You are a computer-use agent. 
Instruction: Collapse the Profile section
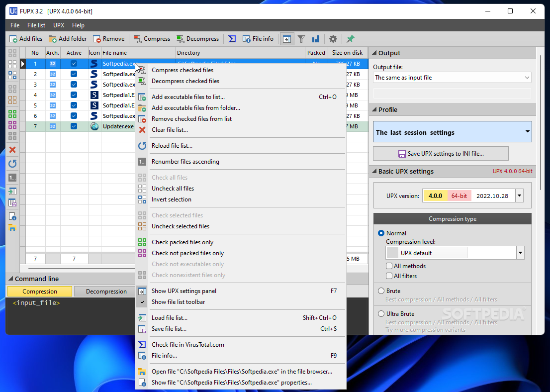coord(374,109)
